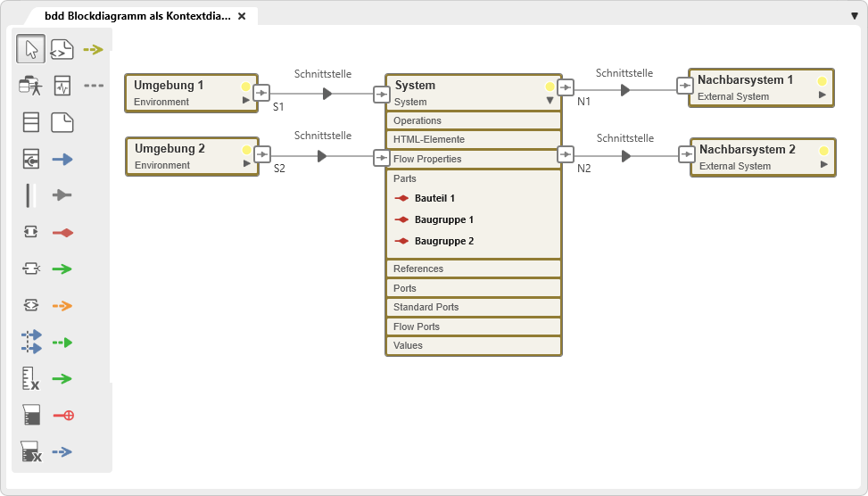Click the yellow indicator on System block
Image resolution: width=868 pixels, height=496 pixels.
click(x=550, y=87)
